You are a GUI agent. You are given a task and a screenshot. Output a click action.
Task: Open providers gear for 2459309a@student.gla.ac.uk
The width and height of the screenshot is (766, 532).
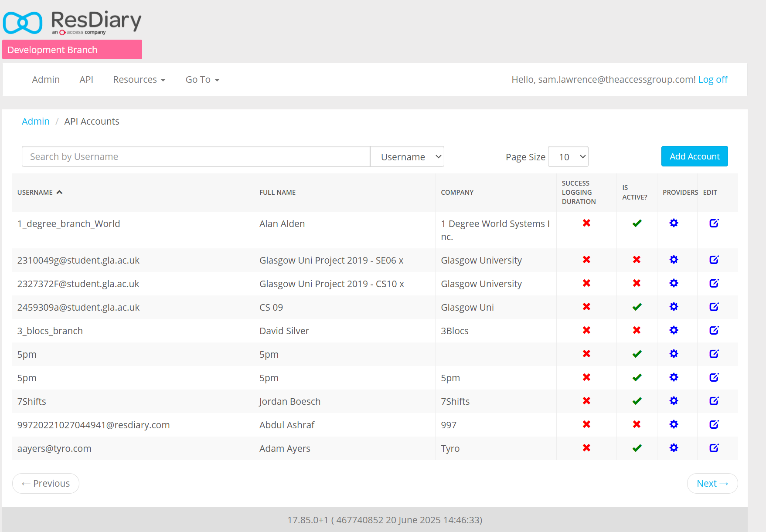[674, 307]
